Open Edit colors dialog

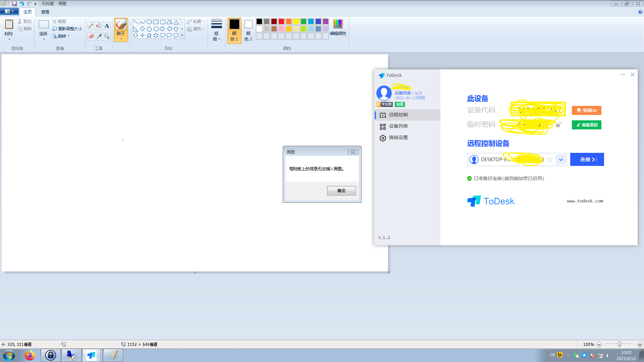[338, 27]
